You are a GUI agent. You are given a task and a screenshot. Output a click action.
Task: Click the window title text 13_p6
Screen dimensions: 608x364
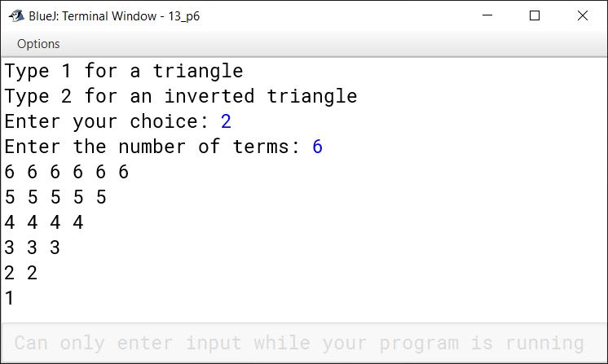[x=184, y=16]
